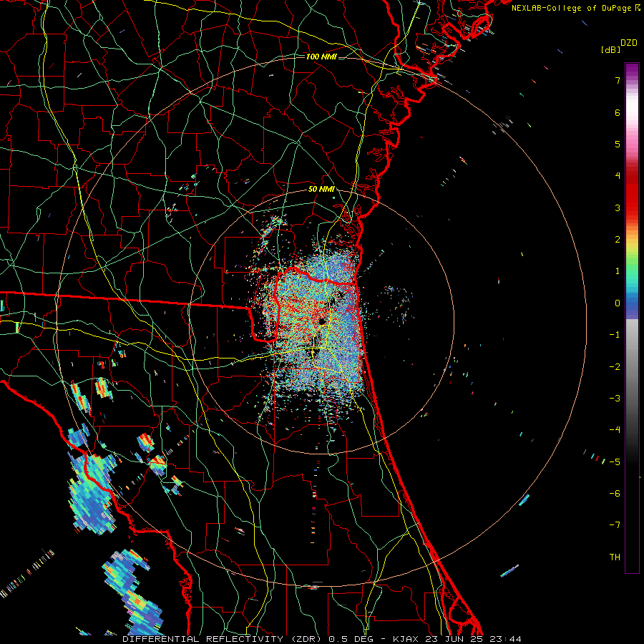Click the 100 NMI range ring label
This screenshot has height=644, width=644.
(321, 57)
